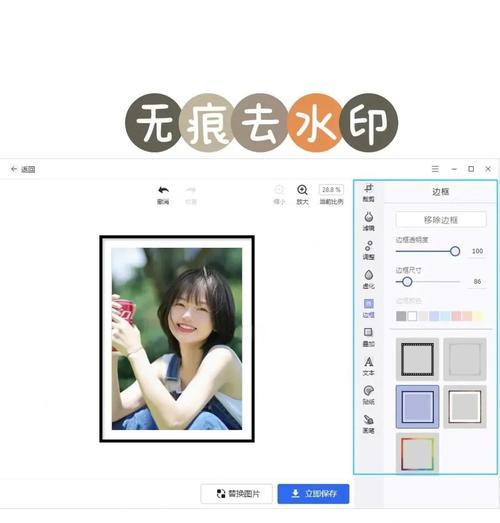Open the hamburger menu in title bar

pos(435,169)
